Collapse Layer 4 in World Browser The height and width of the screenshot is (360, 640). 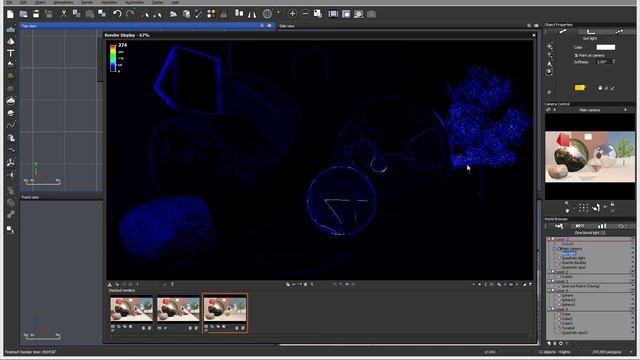pos(549,291)
